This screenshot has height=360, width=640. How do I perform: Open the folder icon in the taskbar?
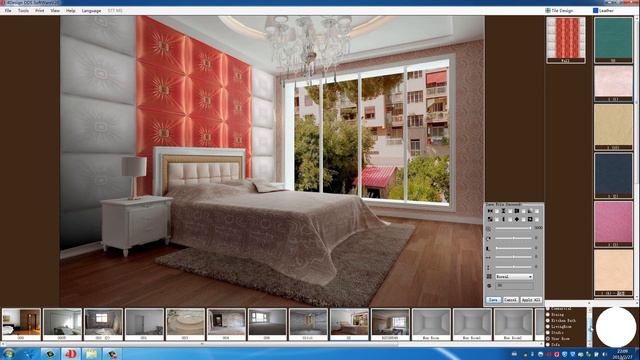[91, 354]
